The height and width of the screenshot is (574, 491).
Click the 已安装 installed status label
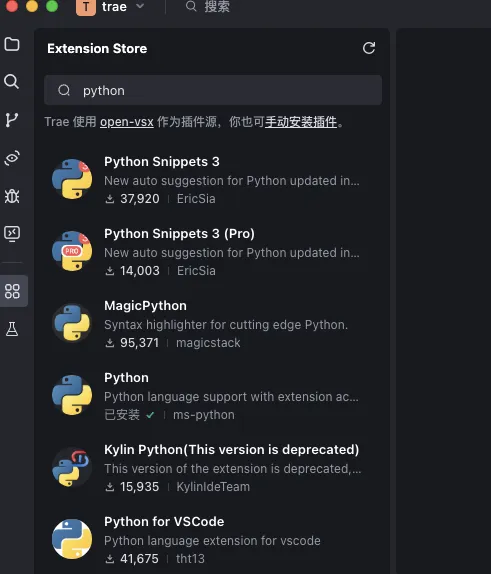122,415
